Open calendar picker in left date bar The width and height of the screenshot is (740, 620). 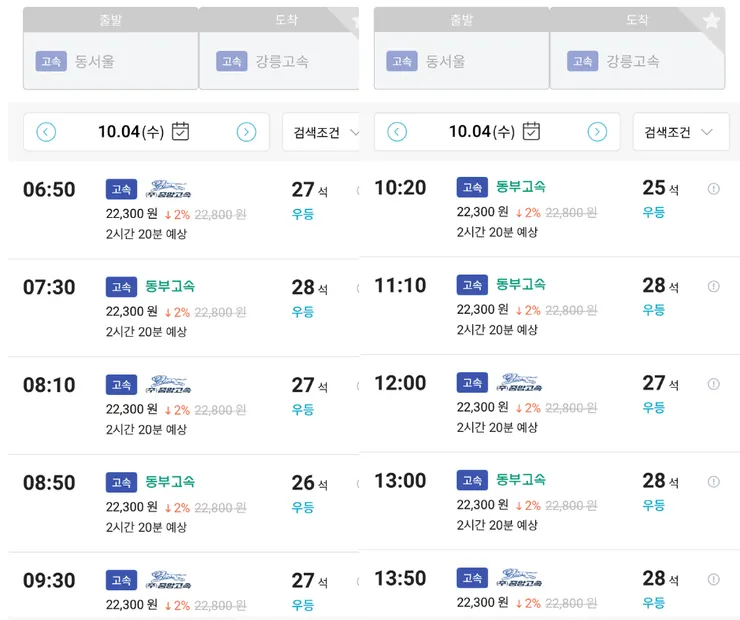tap(181, 131)
